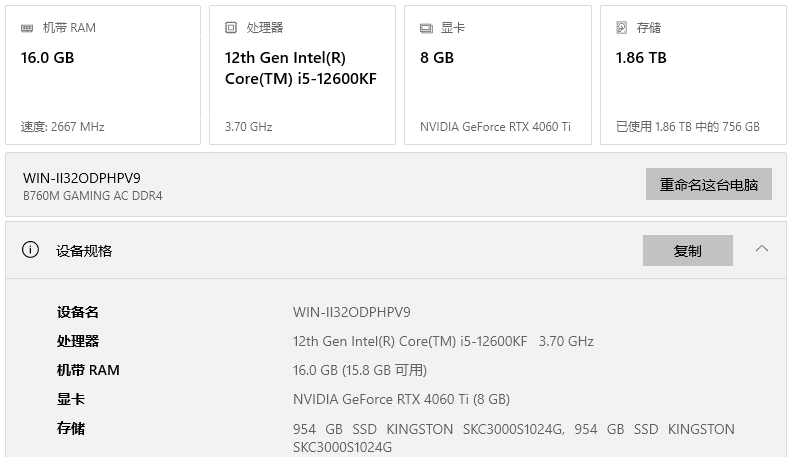This screenshot has width=790, height=457.
Task: Click the 1.86 TB storage capacity value
Action: [641, 58]
